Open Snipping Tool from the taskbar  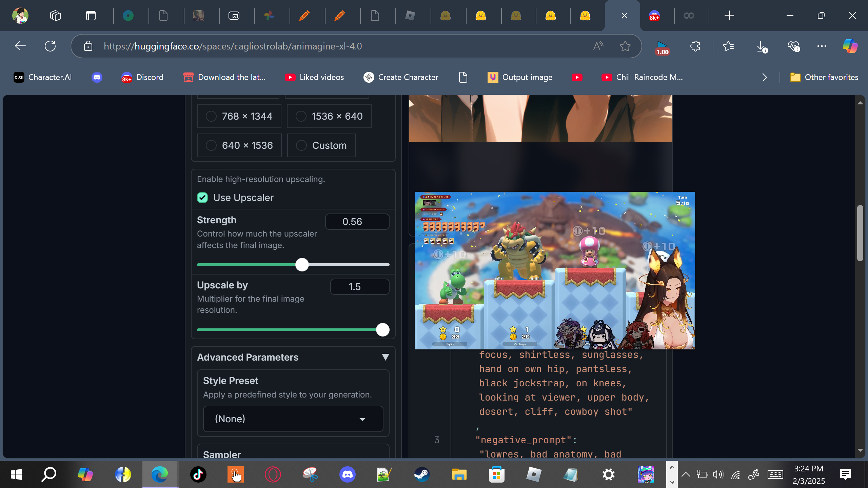pos(310,474)
